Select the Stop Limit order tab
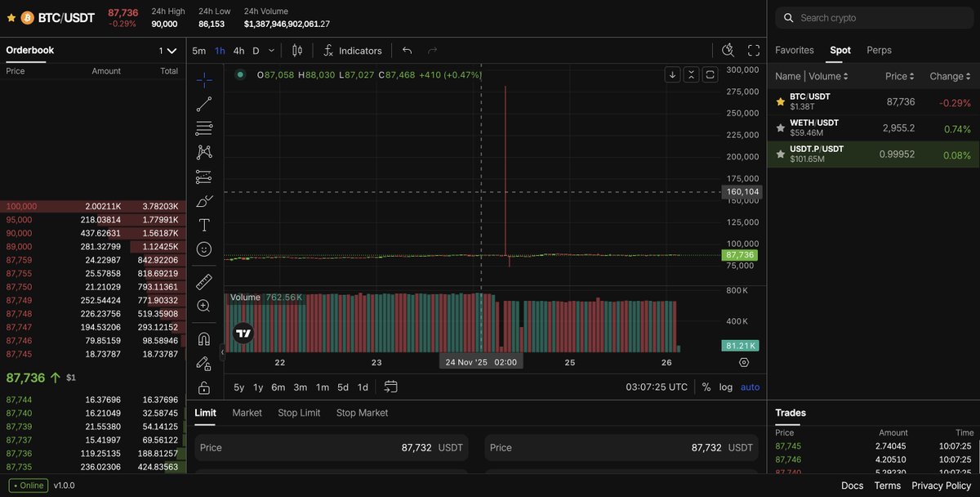Screen dimensions: 980x497 coord(299,413)
